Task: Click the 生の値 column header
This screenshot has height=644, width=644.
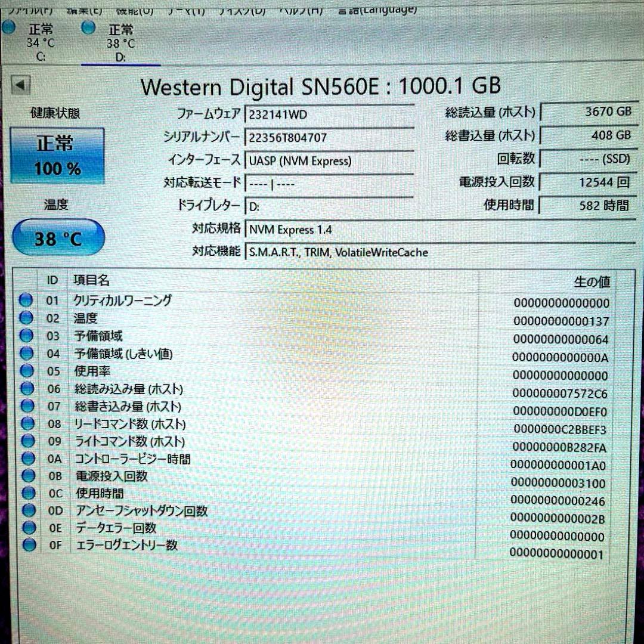Action: [x=590, y=281]
